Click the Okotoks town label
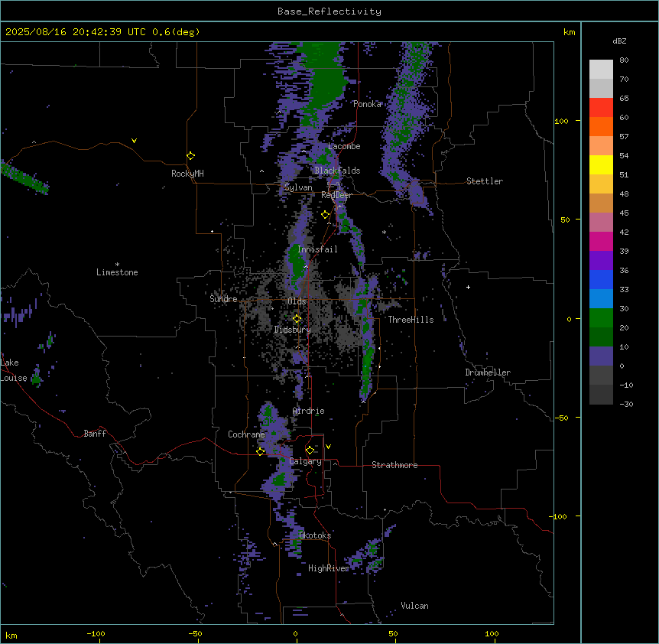Image resolution: width=659 pixels, height=644 pixels. coord(315,535)
